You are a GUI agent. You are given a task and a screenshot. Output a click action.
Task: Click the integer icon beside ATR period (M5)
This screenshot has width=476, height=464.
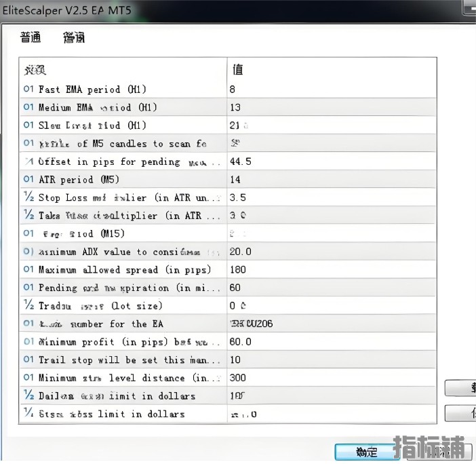(28, 179)
